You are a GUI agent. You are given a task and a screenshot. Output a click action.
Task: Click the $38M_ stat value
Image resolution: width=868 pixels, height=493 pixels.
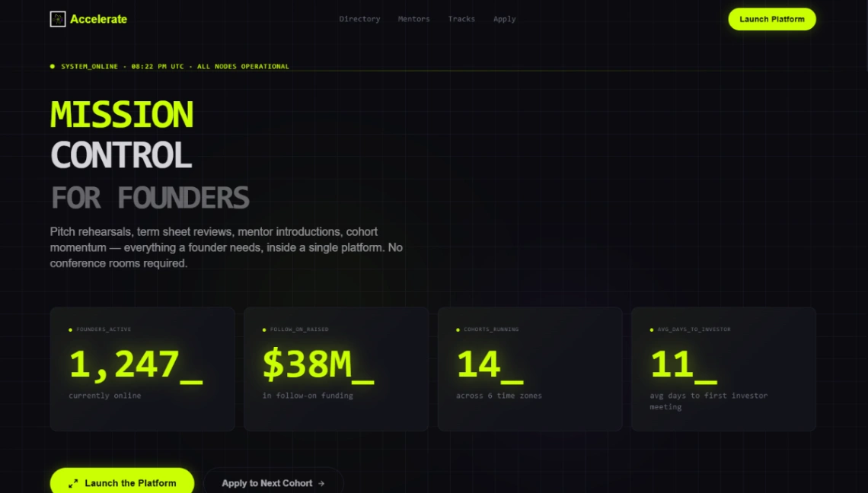318,364
